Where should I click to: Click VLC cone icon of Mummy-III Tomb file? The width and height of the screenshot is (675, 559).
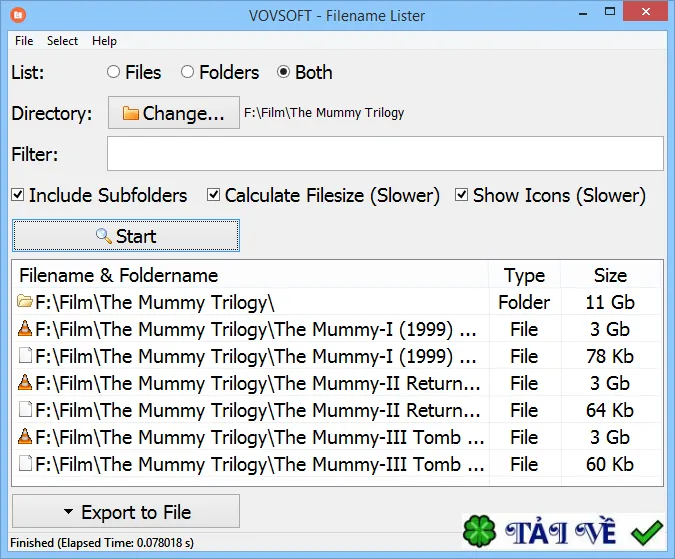tap(25, 436)
